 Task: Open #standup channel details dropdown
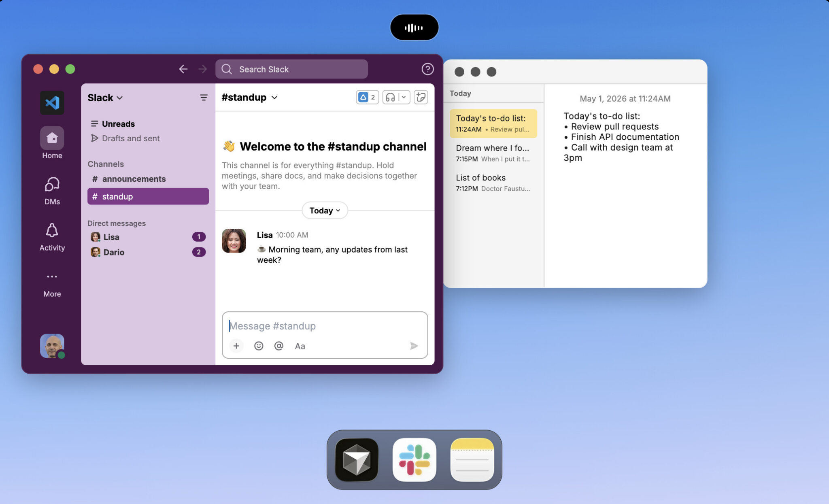click(249, 97)
